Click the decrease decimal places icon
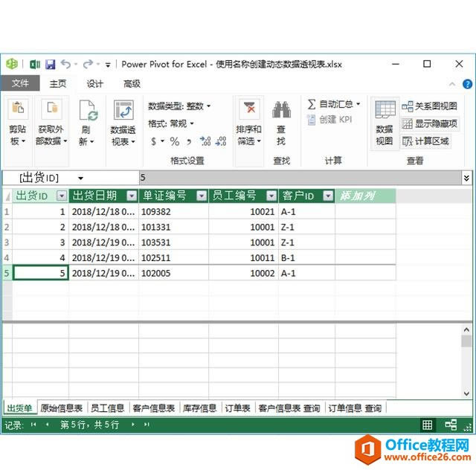This screenshot has height=470, width=476. [x=221, y=141]
